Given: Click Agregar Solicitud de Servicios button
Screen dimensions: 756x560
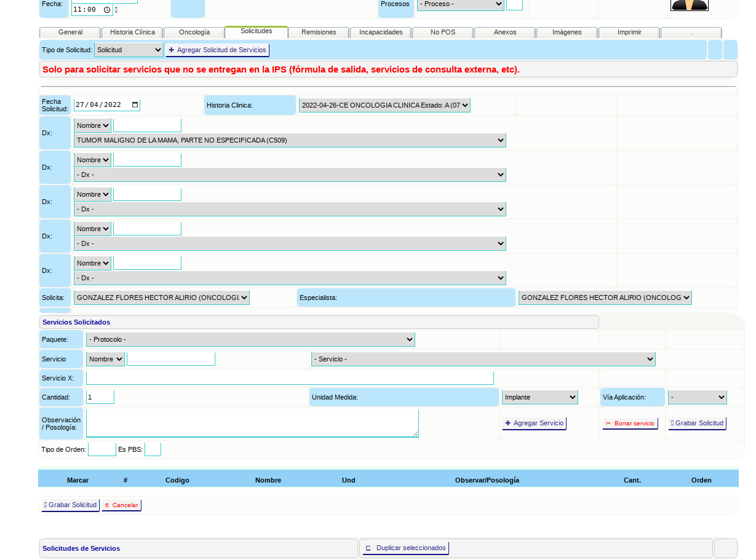Looking at the screenshot, I should 217,50.
